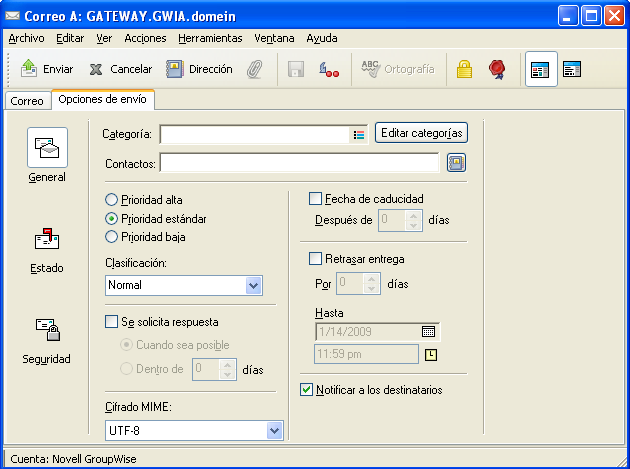Click the paperclip attach file icon
The height and width of the screenshot is (469, 630).
pos(254,69)
